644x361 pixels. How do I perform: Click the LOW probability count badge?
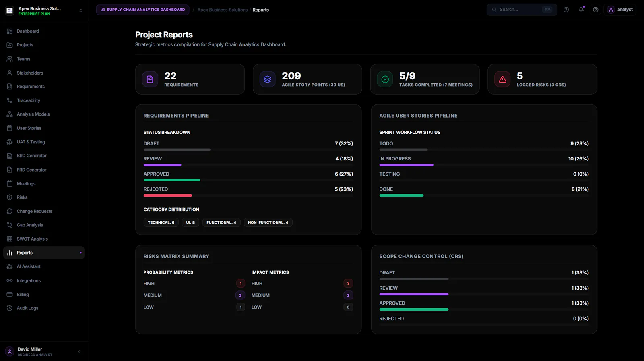click(x=241, y=307)
